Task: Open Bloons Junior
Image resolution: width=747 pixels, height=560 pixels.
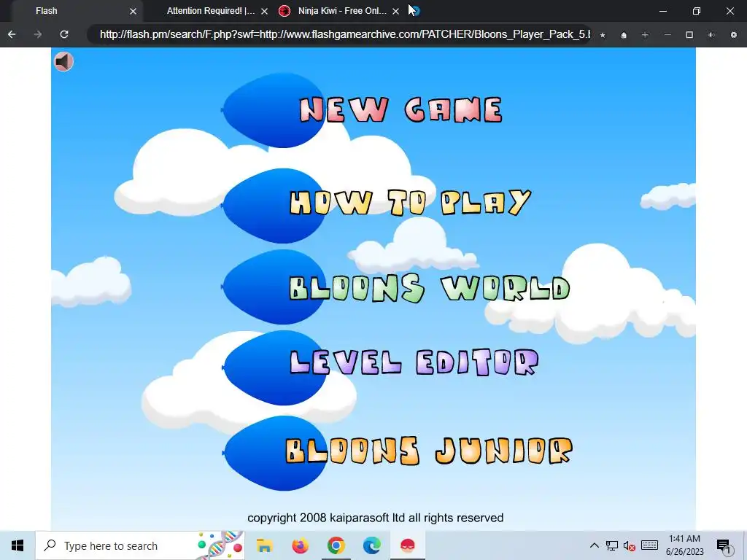Action: [x=429, y=451]
